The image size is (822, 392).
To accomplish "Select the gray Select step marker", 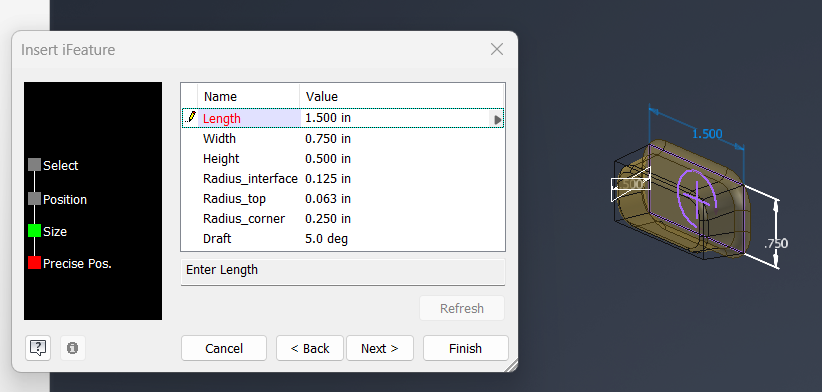I will click(35, 165).
